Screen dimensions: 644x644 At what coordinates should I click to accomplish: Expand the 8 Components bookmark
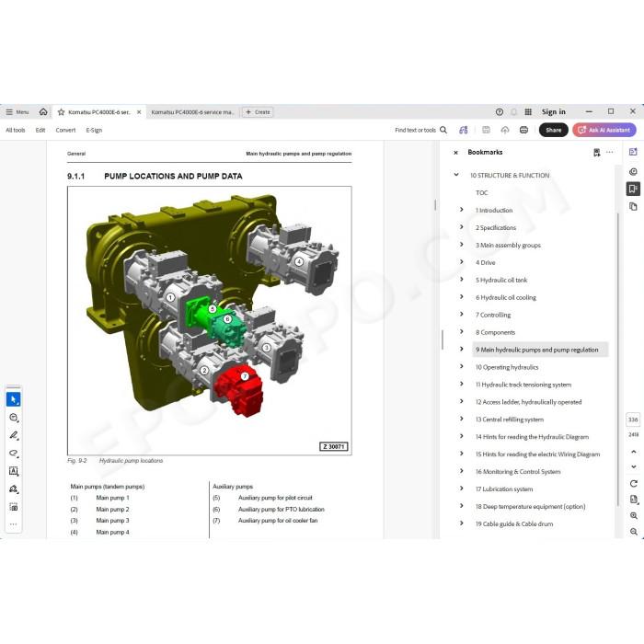pos(462,331)
